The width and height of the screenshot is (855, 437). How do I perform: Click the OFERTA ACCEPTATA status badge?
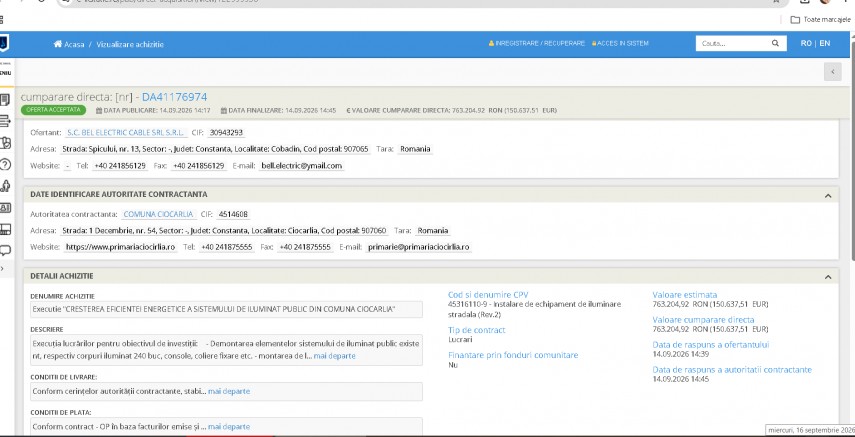click(x=53, y=110)
